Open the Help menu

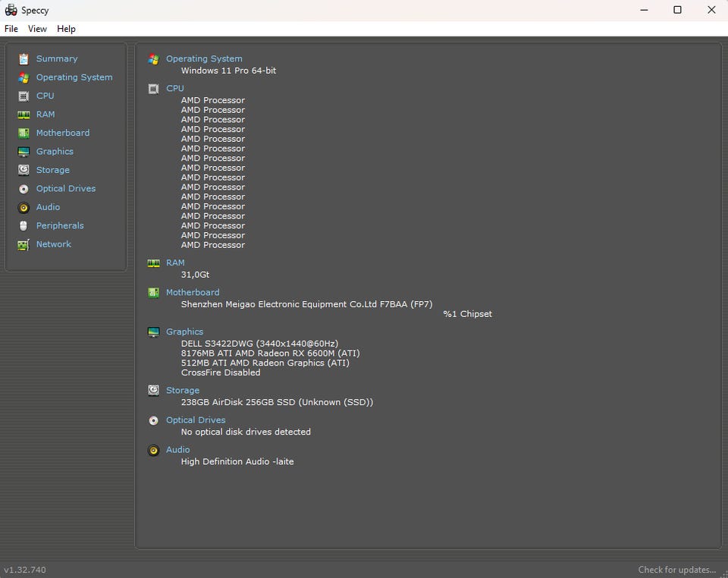pyautogui.click(x=67, y=29)
